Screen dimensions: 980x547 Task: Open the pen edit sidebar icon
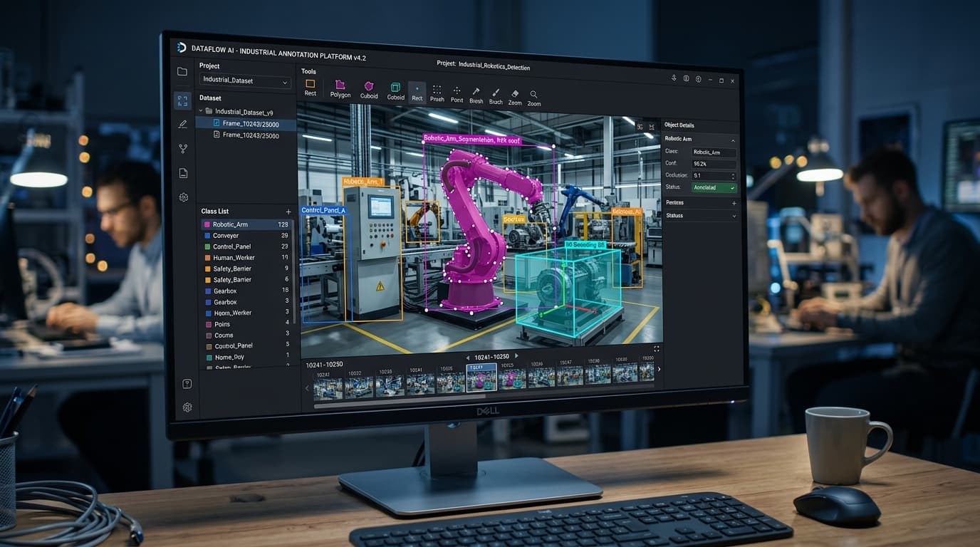(x=182, y=124)
